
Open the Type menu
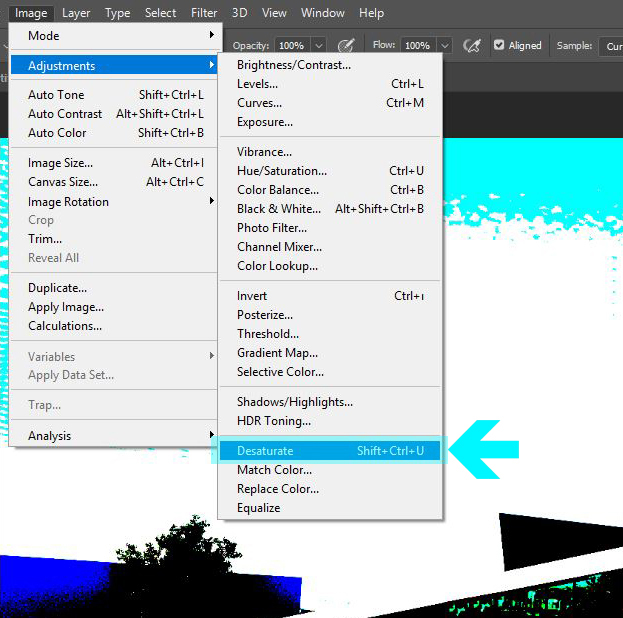[118, 13]
